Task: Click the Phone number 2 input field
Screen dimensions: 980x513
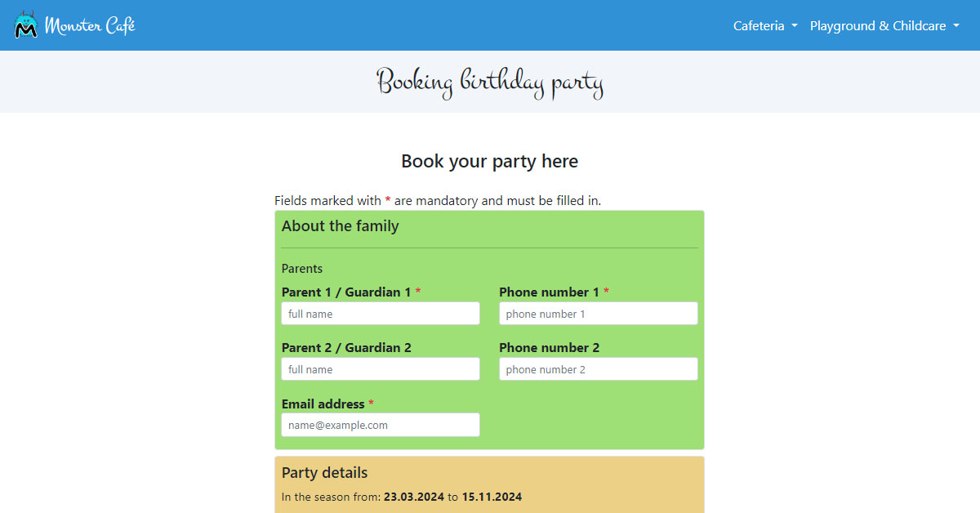Action: [598, 368]
